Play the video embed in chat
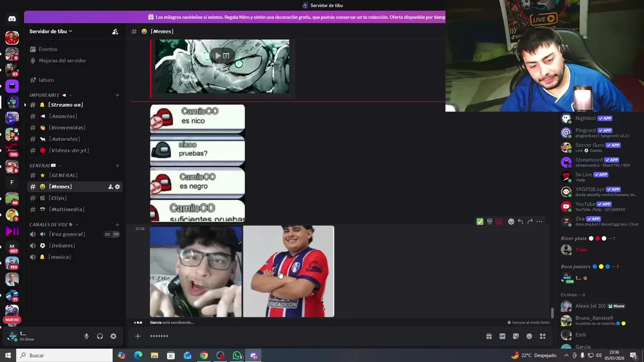The height and width of the screenshot is (362, 644). 218,55
